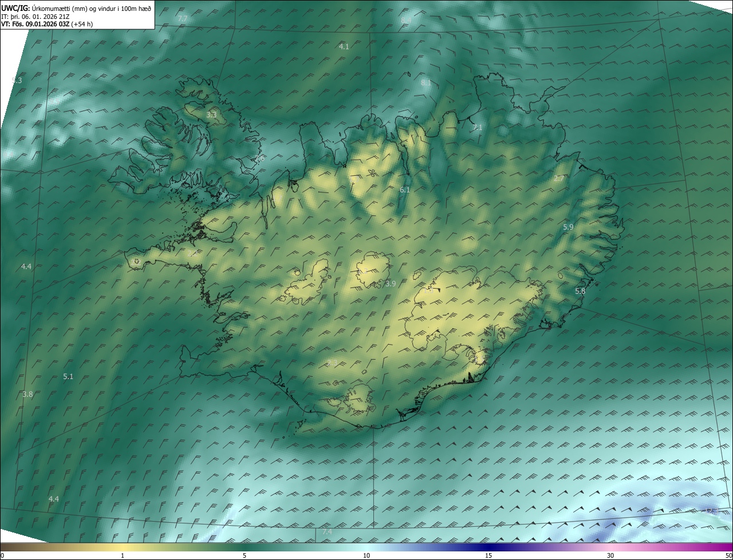
Task: Click the 5.8 value label on the map
Action: [580, 291]
